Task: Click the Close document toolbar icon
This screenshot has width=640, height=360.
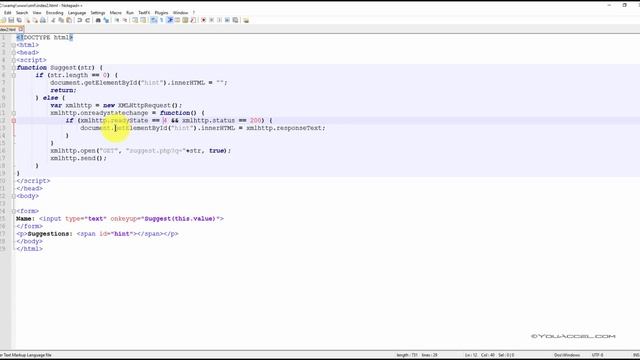Action: (x=28, y=20)
